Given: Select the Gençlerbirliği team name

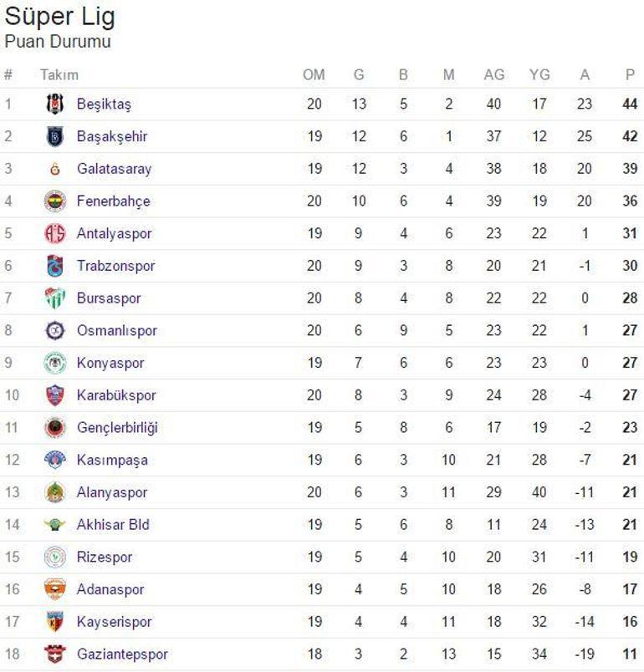Looking at the screenshot, I should pos(116,428).
